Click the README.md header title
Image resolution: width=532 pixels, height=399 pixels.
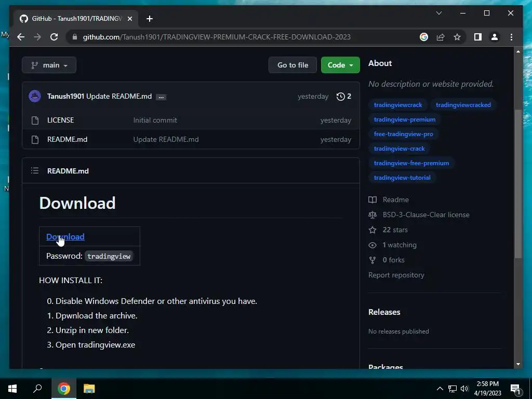click(68, 171)
